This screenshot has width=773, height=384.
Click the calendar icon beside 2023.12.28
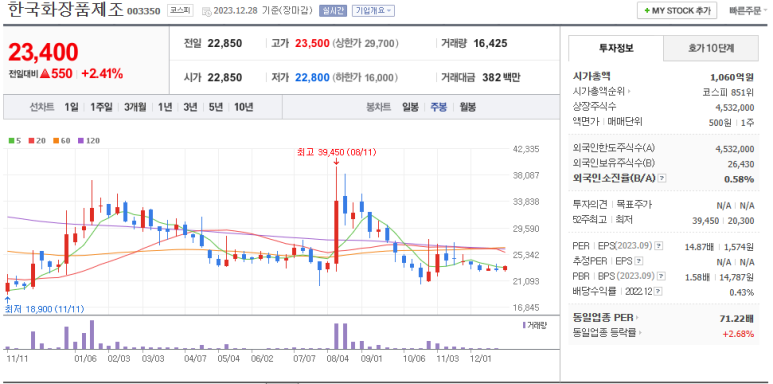[x=206, y=11]
